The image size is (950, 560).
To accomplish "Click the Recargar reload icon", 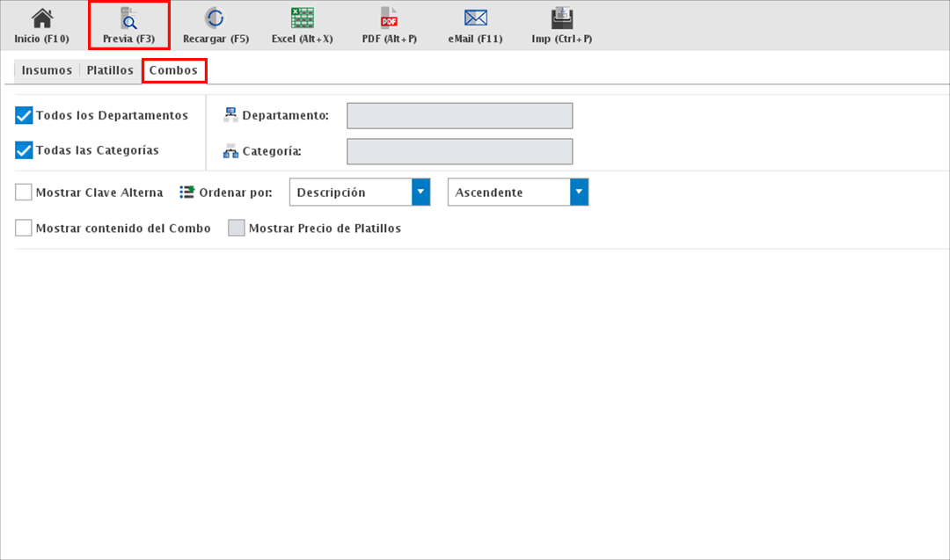I will pos(215,18).
